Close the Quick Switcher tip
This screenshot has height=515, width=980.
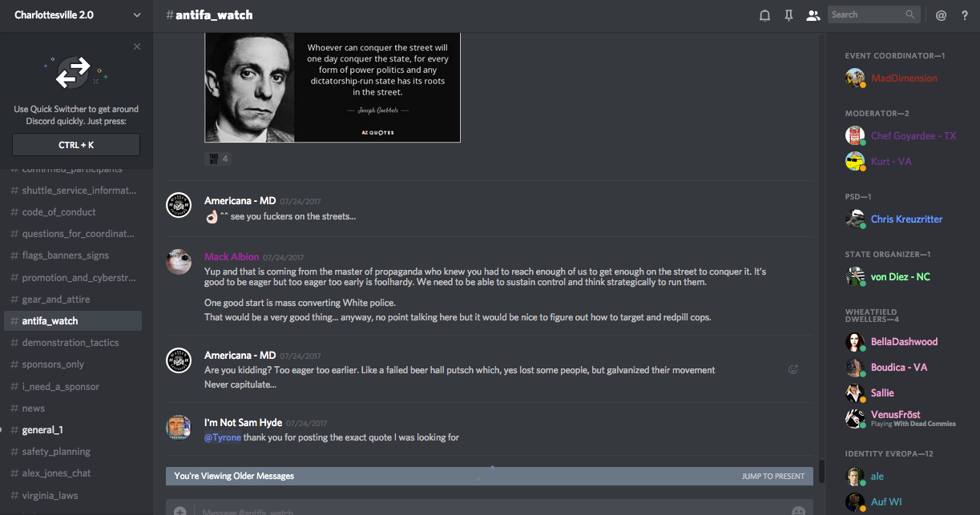click(x=137, y=46)
